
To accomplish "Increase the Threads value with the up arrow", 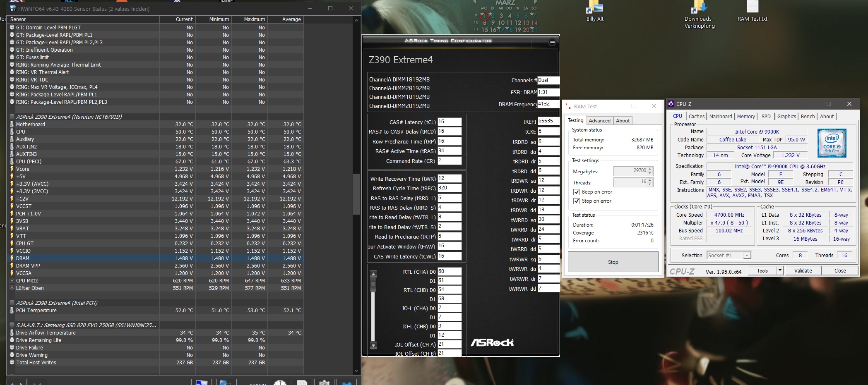I will [650, 180].
